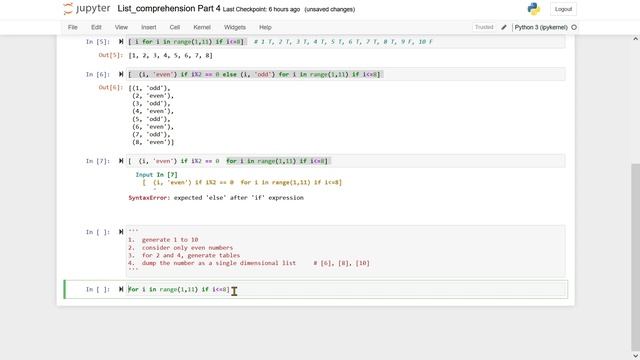This screenshot has height=360, width=640.
Task: Run the docstring comment cell via run icon
Action: pos(121,232)
